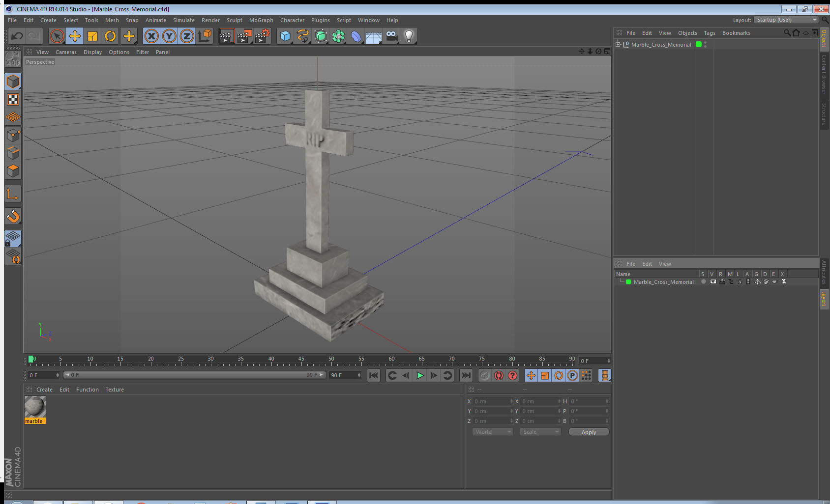The height and width of the screenshot is (504, 830).
Task: Add a Cube primitive object
Action: [x=285, y=36]
